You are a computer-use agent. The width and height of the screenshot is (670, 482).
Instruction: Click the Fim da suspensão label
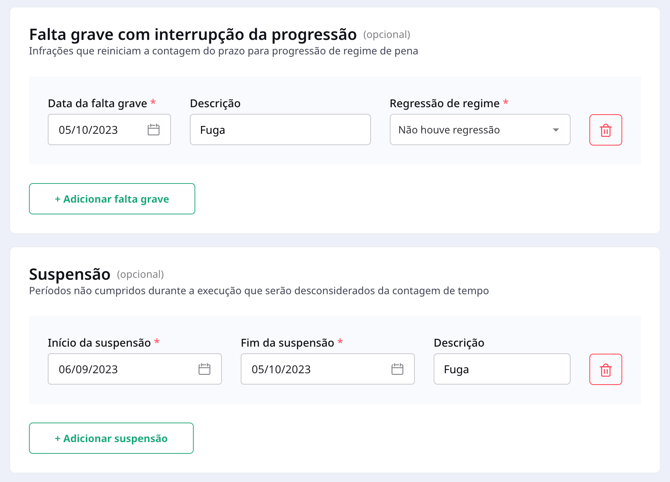pos(287,343)
